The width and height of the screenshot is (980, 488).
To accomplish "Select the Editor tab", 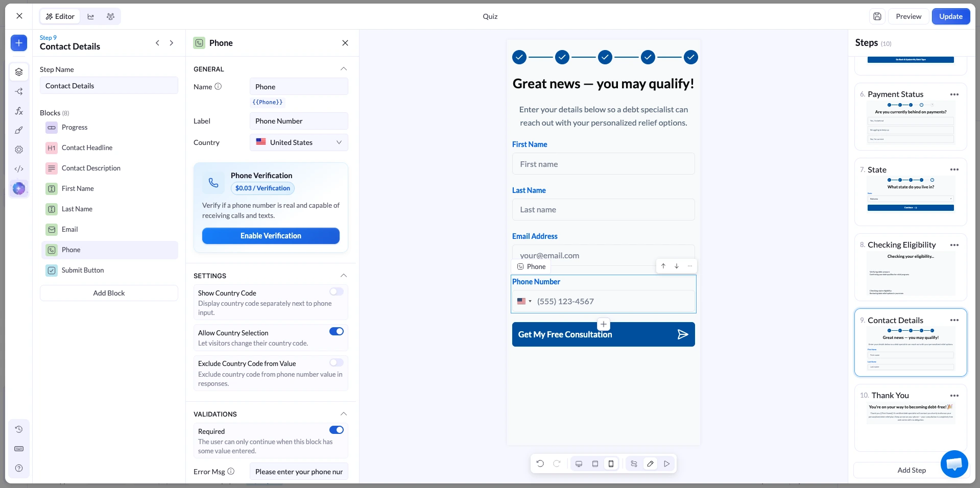I will point(60,16).
